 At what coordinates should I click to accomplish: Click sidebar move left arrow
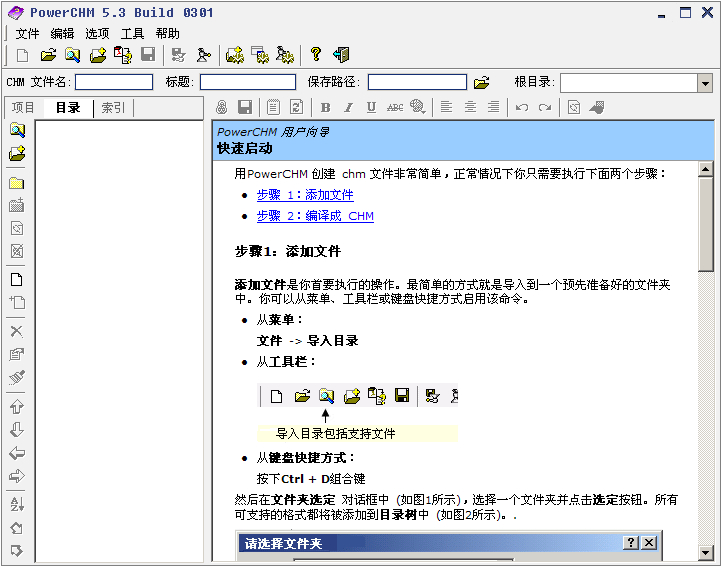pyautogui.click(x=17, y=453)
